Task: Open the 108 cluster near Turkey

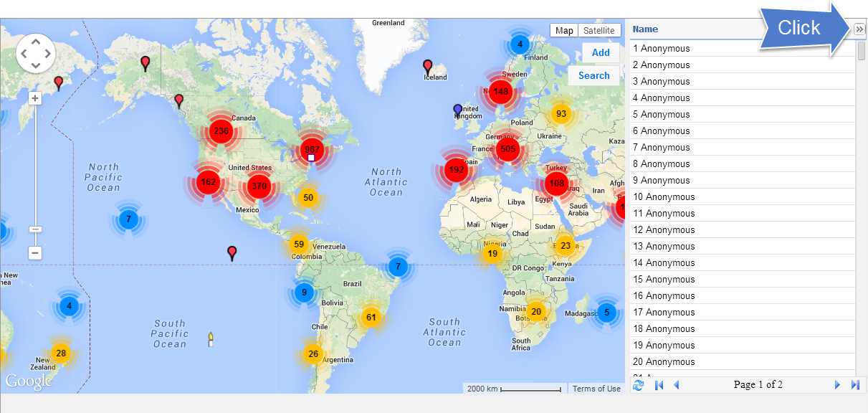Action: coord(556,183)
